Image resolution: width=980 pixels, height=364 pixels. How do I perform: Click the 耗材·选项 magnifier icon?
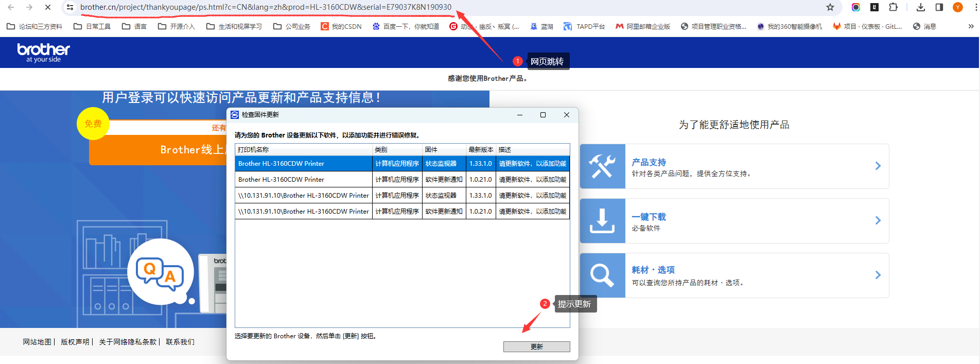click(602, 275)
